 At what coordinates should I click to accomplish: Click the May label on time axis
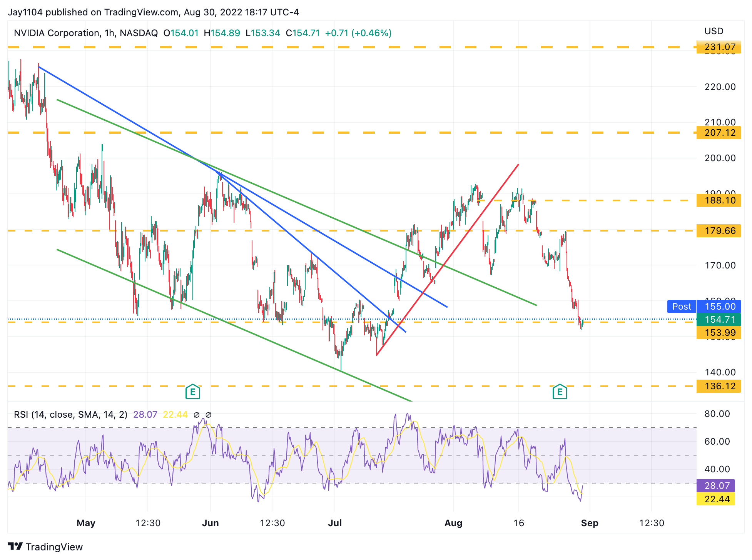(x=86, y=523)
